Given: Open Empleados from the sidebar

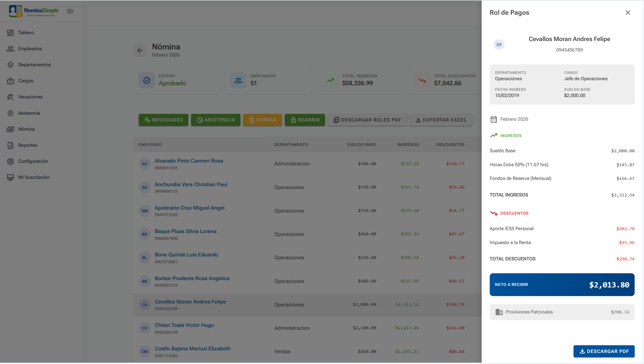Looking at the screenshot, I should click(30, 49).
